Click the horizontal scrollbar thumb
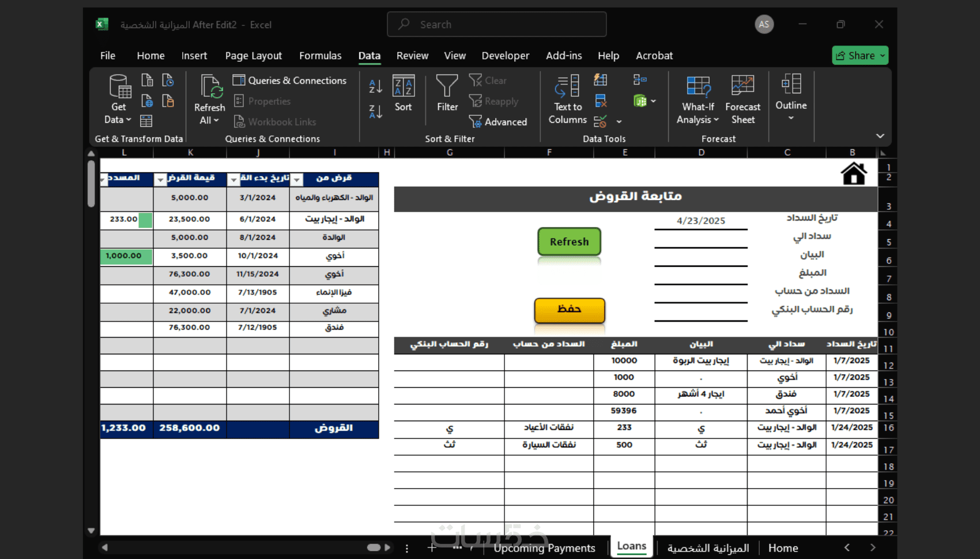Viewport: 980px width, 559px height. [374, 547]
